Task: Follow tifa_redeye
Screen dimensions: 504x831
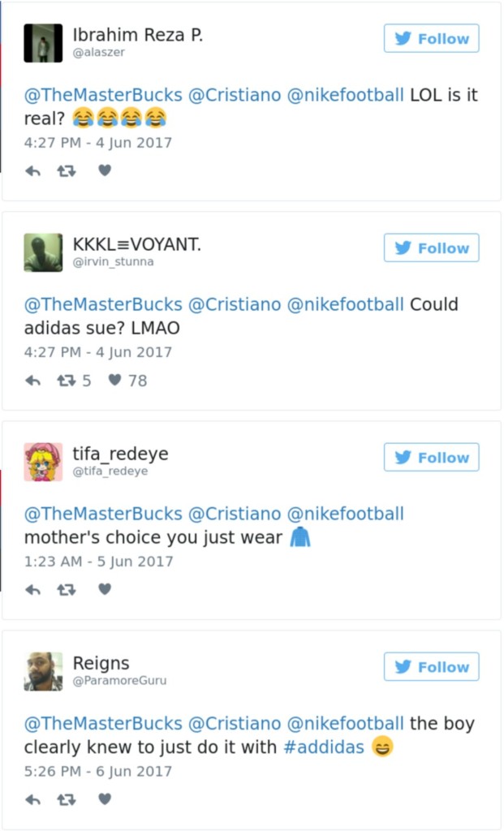Action: [431, 457]
